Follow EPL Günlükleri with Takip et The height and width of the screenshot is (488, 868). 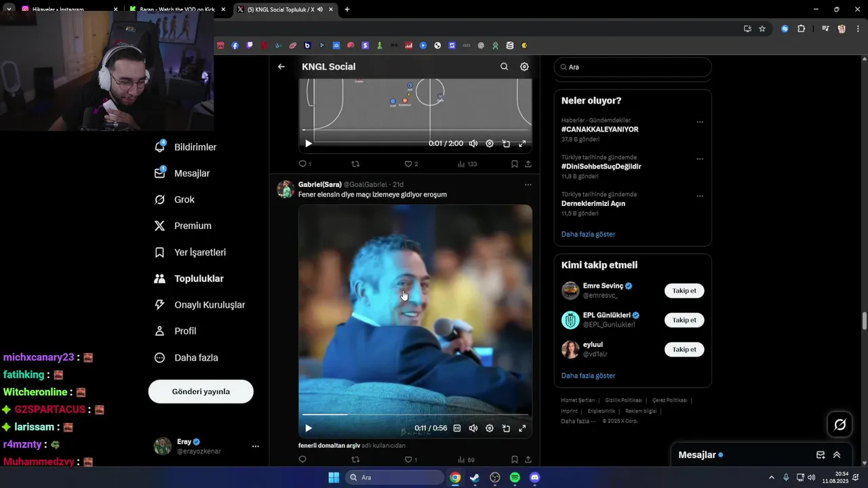(x=684, y=320)
